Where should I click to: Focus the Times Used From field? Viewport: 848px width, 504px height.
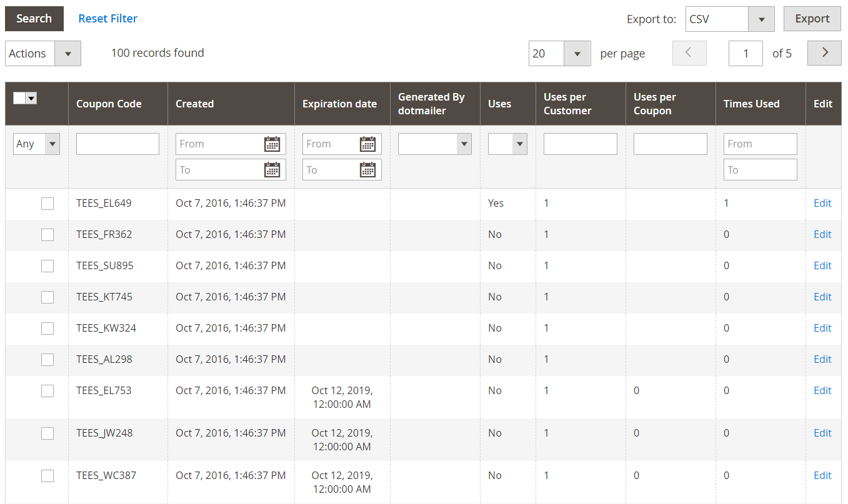(x=761, y=144)
